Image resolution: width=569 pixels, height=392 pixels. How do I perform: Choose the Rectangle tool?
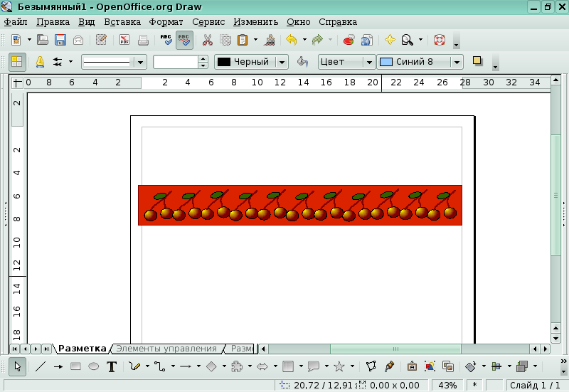75,366
